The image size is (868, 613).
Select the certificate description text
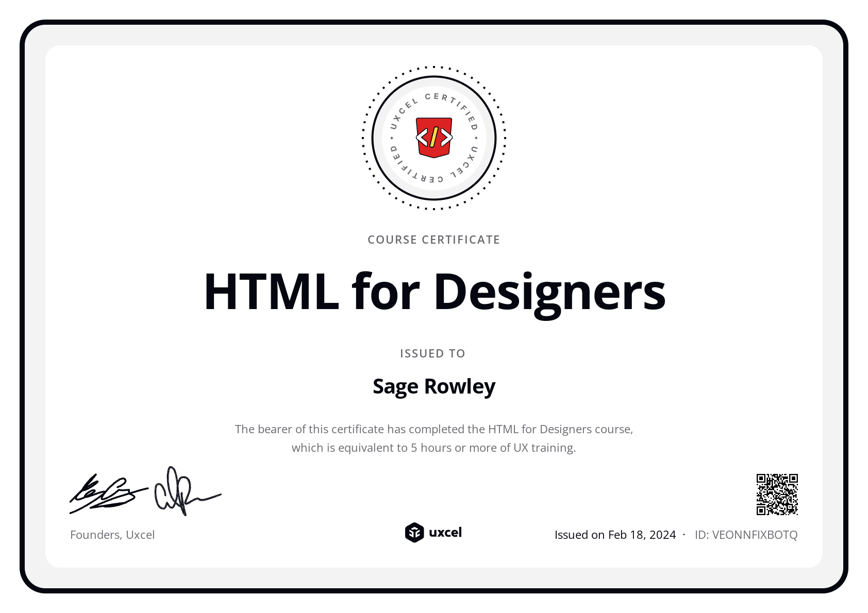[433, 438]
